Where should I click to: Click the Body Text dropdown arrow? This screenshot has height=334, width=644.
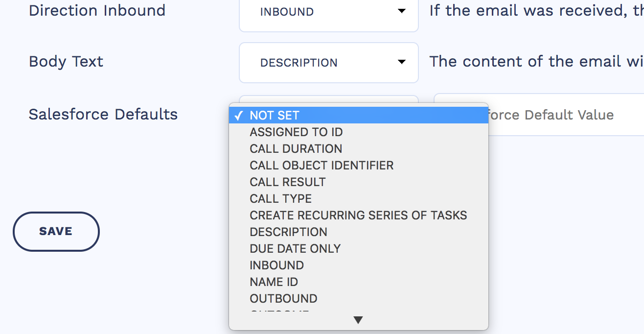tap(402, 62)
